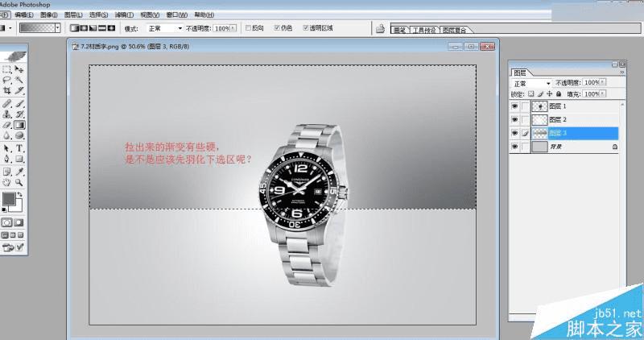Reset default foreground and background colors
The width and height of the screenshot is (644, 340).
[4, 209]
